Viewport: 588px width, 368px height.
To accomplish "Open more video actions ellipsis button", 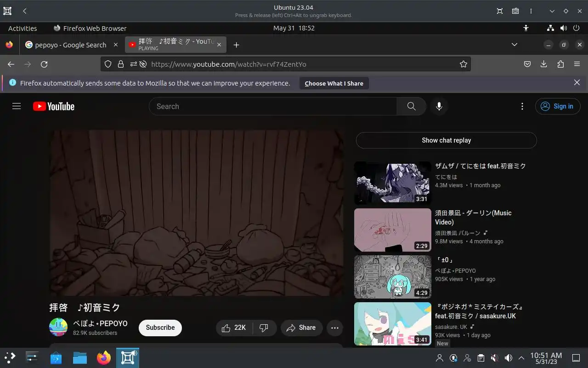I will (x=335, y=328).
